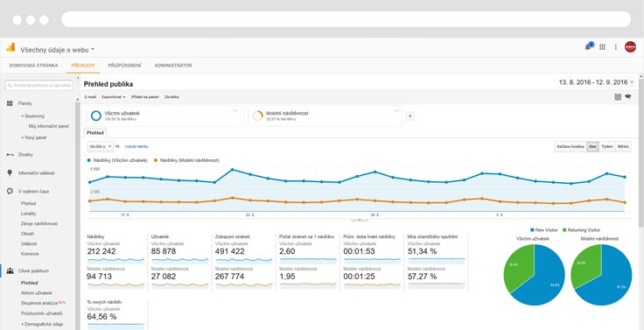The width and height of the screenshot is (644, 330).
Task: Collapse the sidebar with the arrow handle
Action: pyautogui.click(x=78, y=78)
